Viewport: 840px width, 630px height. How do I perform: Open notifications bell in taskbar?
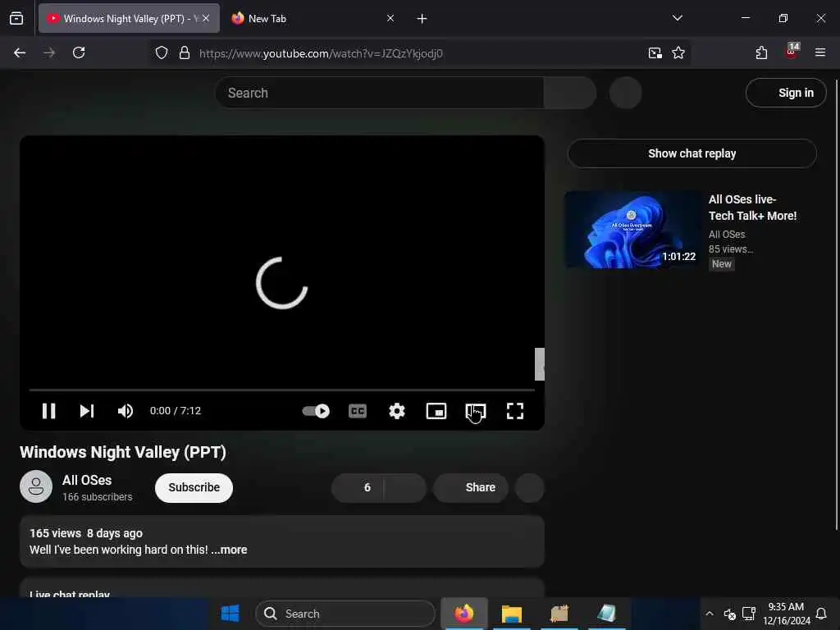(820, 614)
